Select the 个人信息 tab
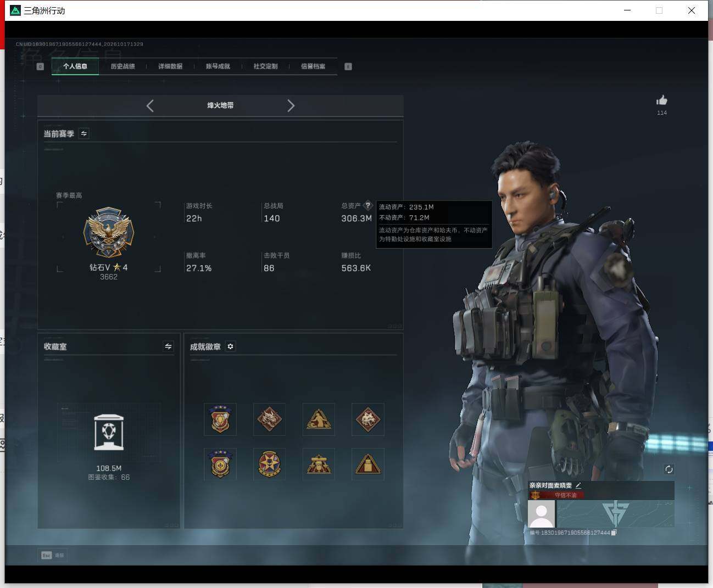Viewport: 713px width, 588px height. [x=75, y=66]
